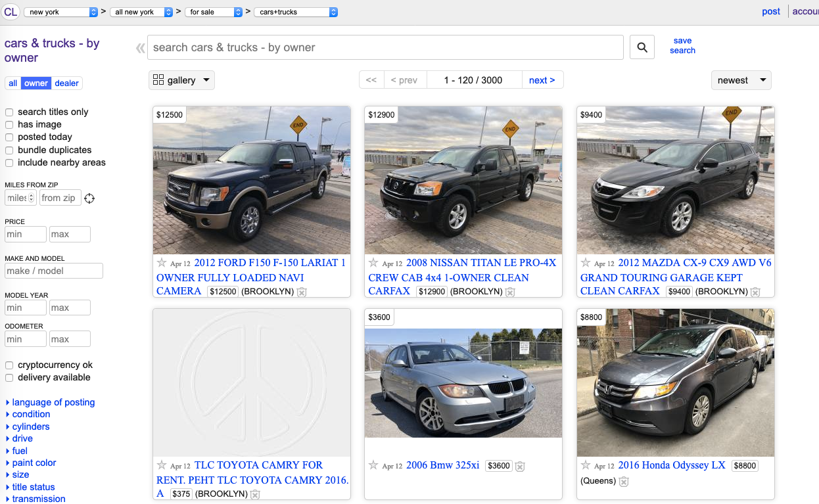Click the magnifying glass search button
This screenshot has width=819, height=504.
(642, 47)
